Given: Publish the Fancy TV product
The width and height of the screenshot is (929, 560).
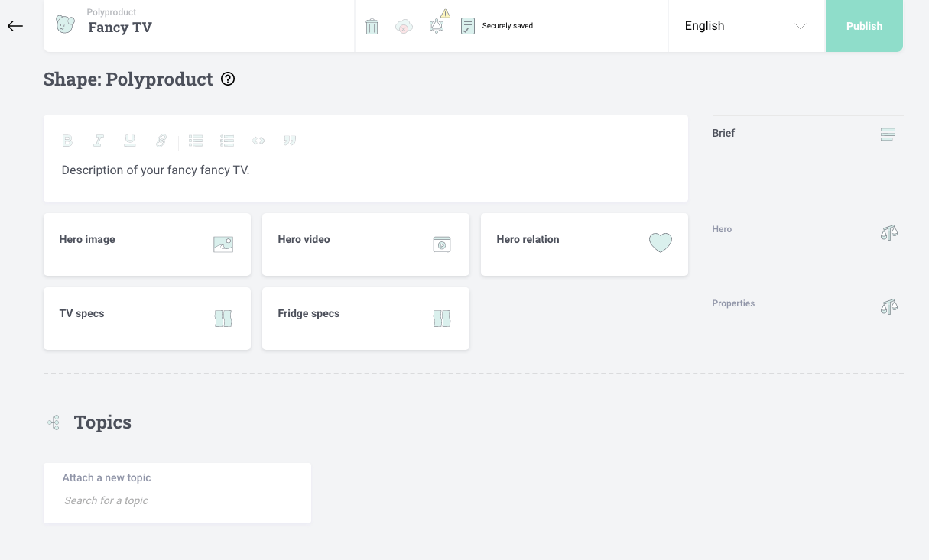Looking at the screenshot, I should 864,26.
